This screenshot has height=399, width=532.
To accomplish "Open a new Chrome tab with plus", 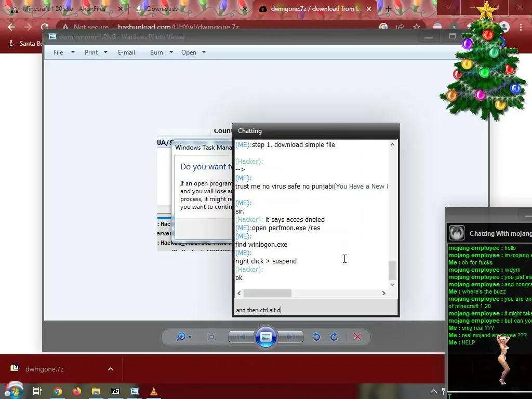I will 389,9.
